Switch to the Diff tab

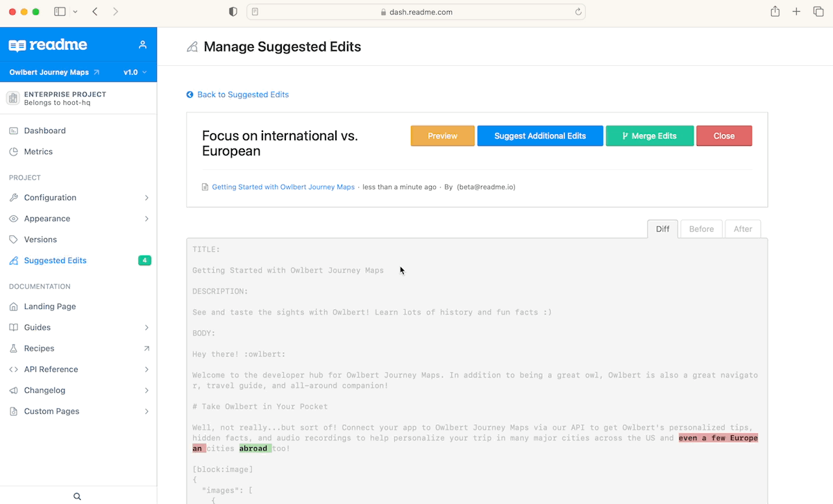pyautogui.click(x=663, y=229)
